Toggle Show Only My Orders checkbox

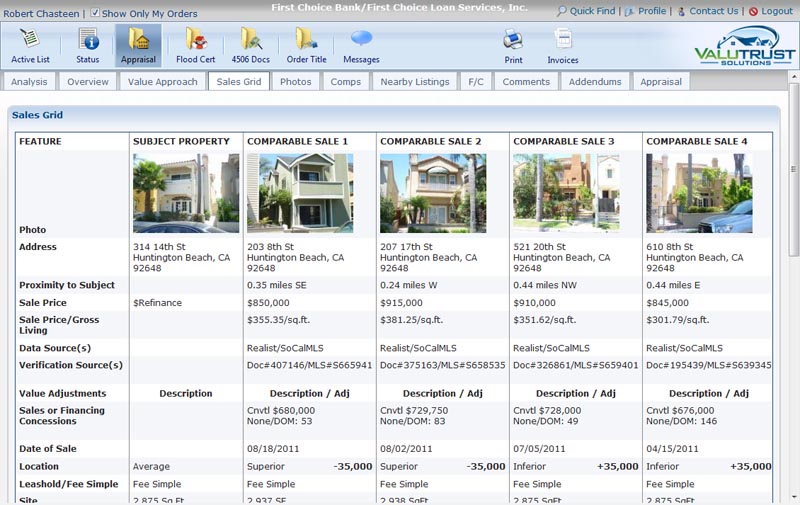[95, 13]
